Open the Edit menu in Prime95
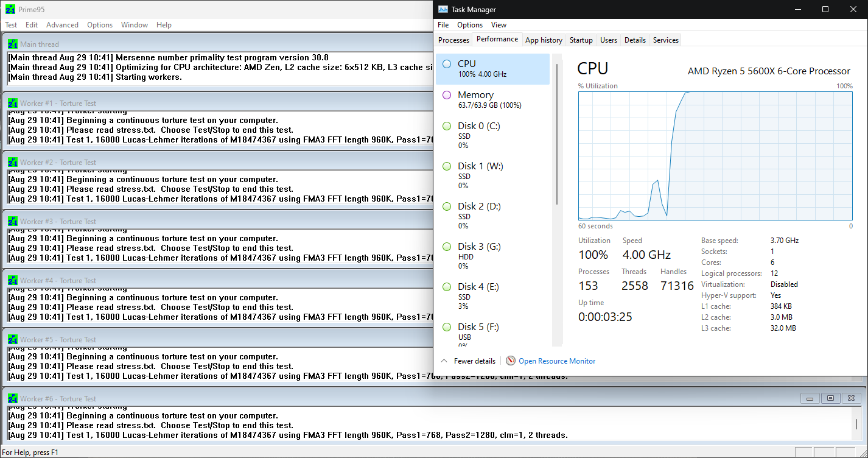868x458 pixels. tap(32, 25)
